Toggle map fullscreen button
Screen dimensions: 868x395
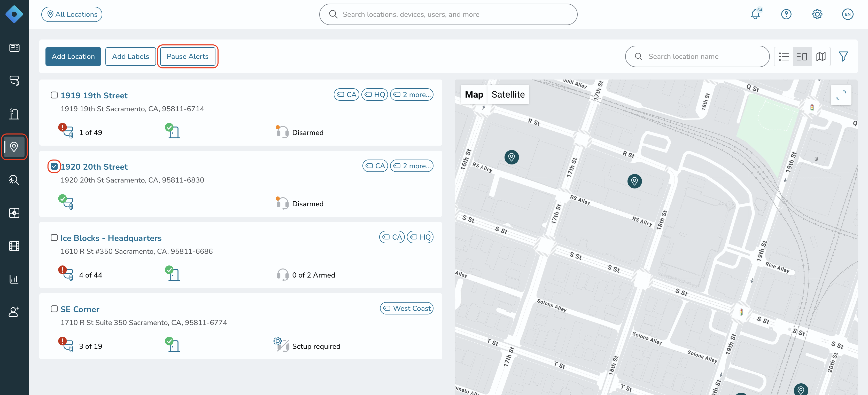point(841,95)
